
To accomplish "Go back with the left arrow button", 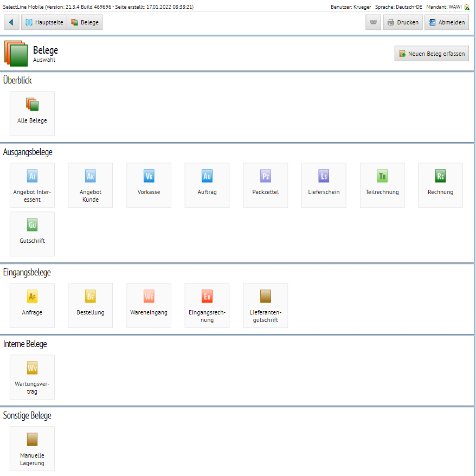I will (11, 22).
